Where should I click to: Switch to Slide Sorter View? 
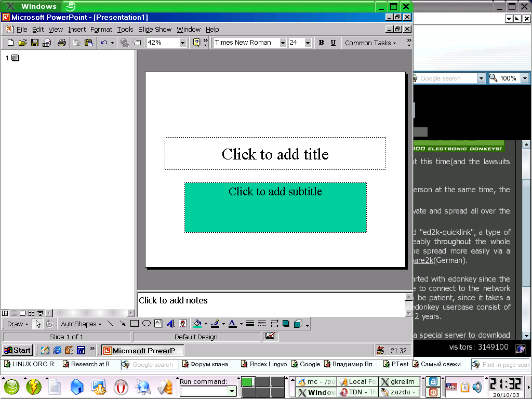point(31,313)
